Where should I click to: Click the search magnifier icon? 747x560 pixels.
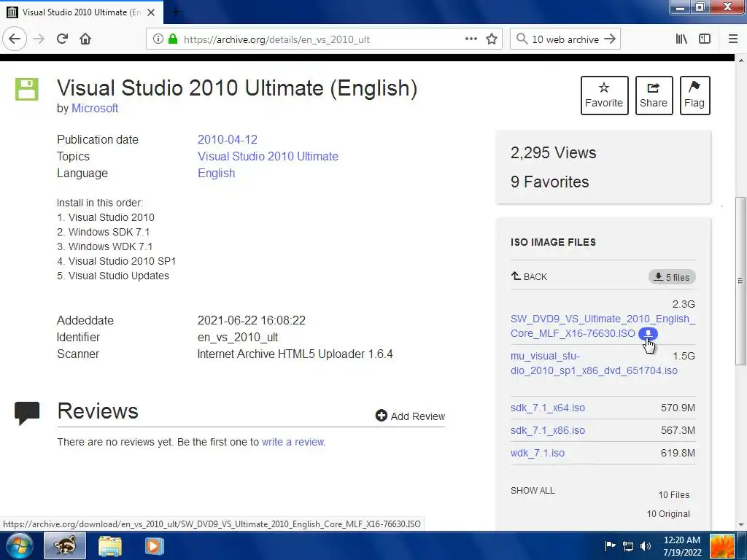point(522,39)
